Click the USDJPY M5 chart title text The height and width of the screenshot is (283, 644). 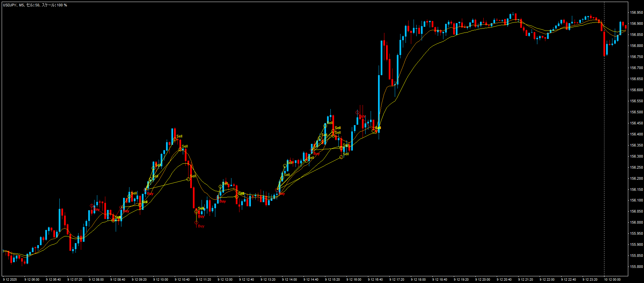35,5
